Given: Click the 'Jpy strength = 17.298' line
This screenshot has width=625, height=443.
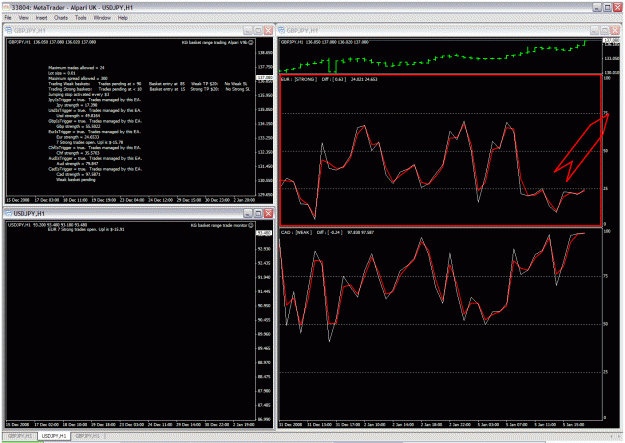Looking at the screenshot, I should point(77,105).
